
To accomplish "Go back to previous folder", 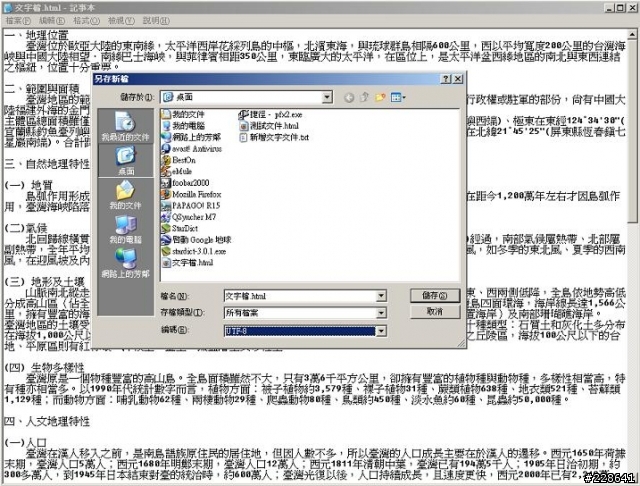I will [349, 98].
